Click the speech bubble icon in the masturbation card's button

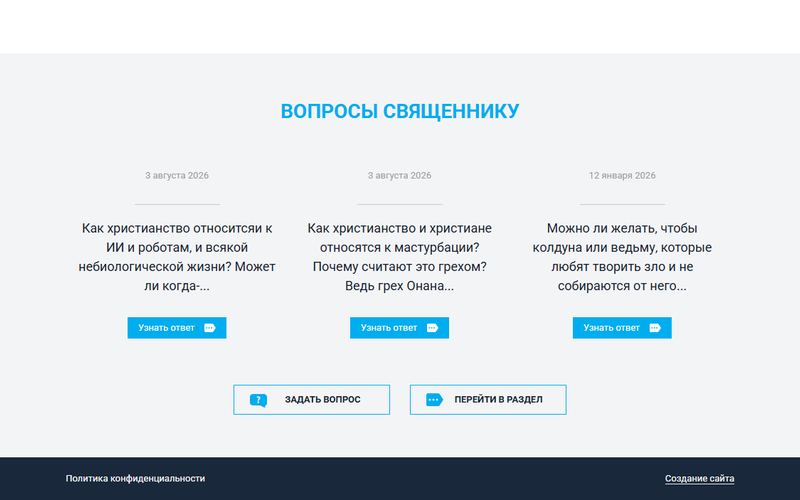pos(432,328)
